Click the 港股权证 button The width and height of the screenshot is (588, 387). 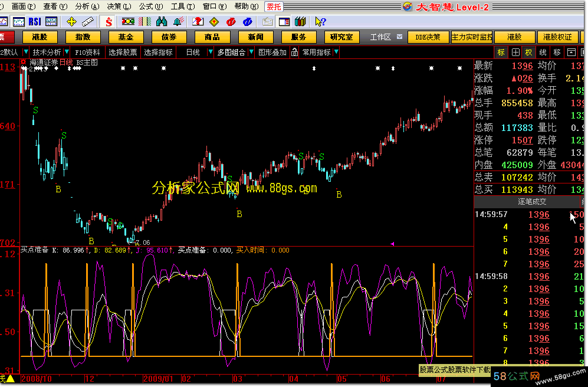point(557,37)
